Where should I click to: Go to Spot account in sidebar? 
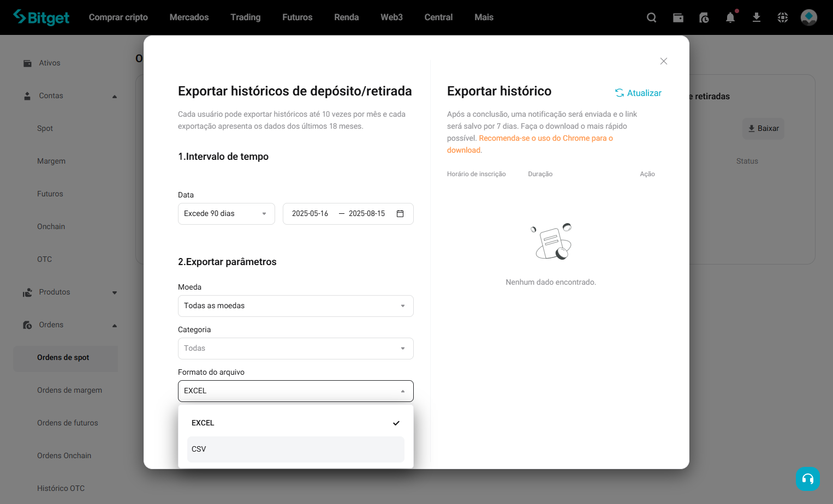(45, 129)
